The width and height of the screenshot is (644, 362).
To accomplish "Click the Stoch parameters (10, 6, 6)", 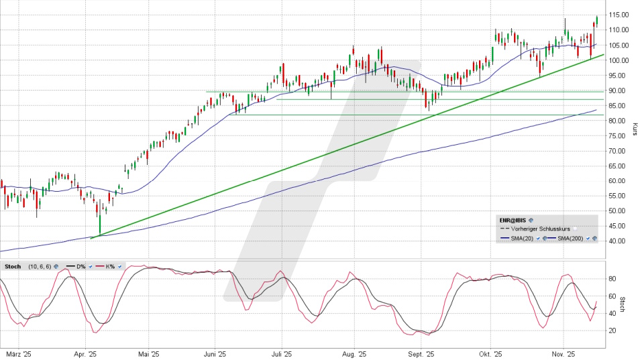I will tap(40, 267).
